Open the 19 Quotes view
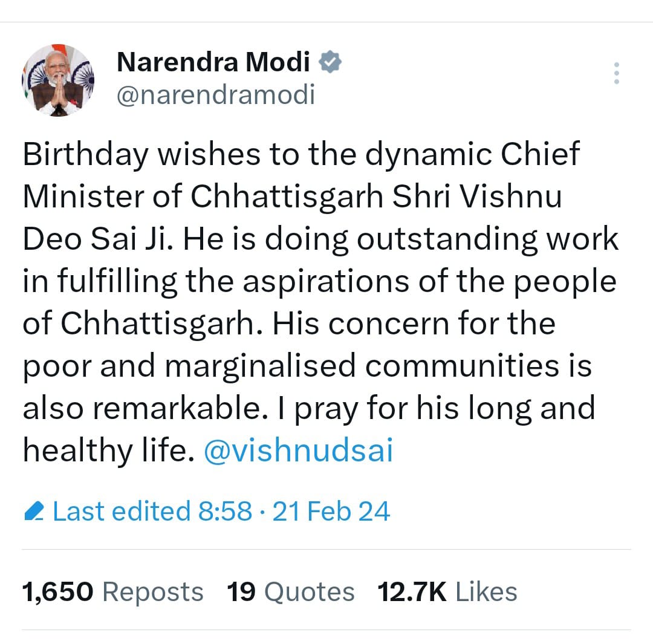This screenshot has width=653, height=644. pyautogui.click(x=243, y=592)
